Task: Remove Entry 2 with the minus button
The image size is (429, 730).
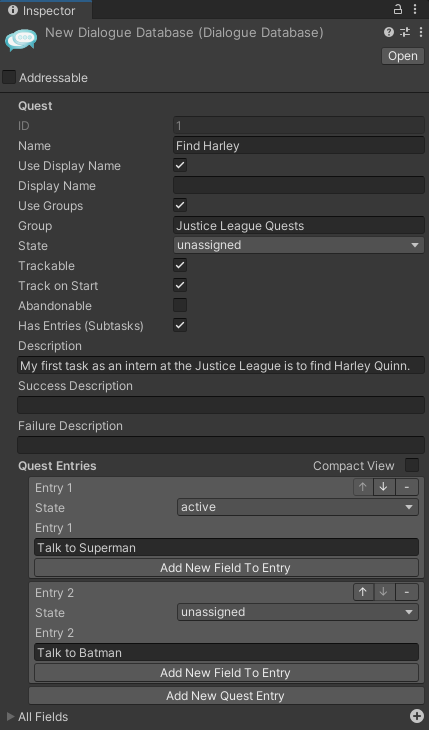Action: pyautogui.click(x=407, y=592)
